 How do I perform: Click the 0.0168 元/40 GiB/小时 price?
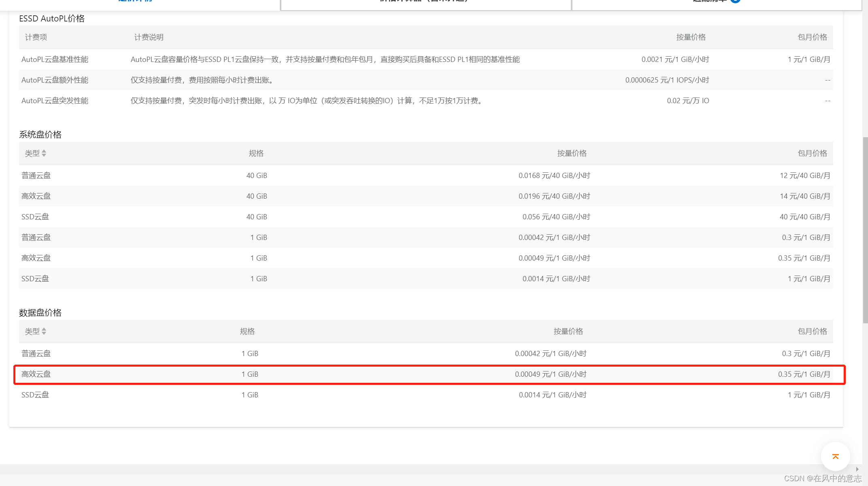click(x=554, y=176)
